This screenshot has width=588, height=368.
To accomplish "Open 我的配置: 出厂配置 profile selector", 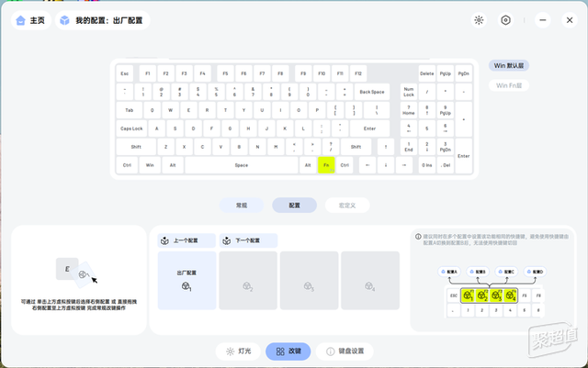I will [102, 20].
